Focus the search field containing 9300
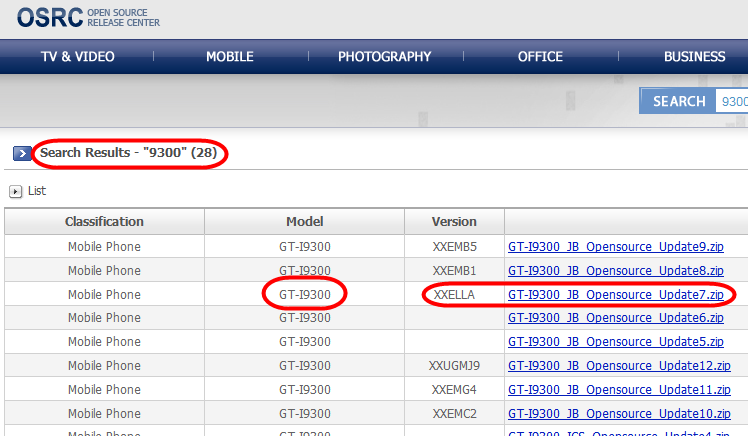This screenshot has height=436, width=748. tap(732, 101)
